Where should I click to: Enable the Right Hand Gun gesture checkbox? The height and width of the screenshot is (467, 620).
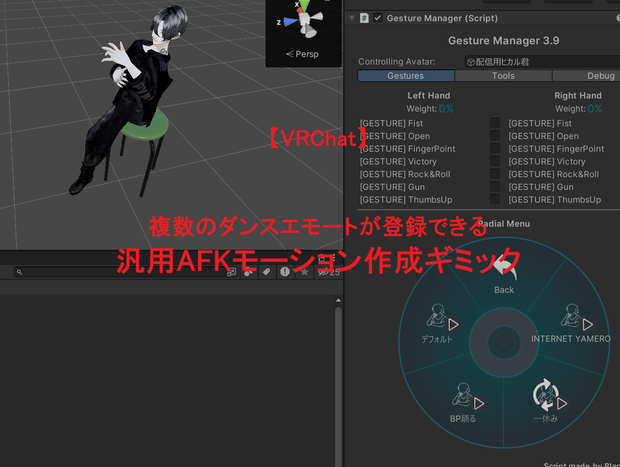pyautogui.click(x=495, y=186)
